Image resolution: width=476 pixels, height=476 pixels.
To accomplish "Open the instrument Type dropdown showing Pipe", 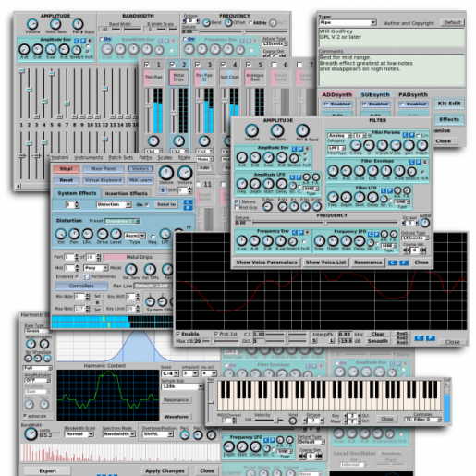I will 348,22.
